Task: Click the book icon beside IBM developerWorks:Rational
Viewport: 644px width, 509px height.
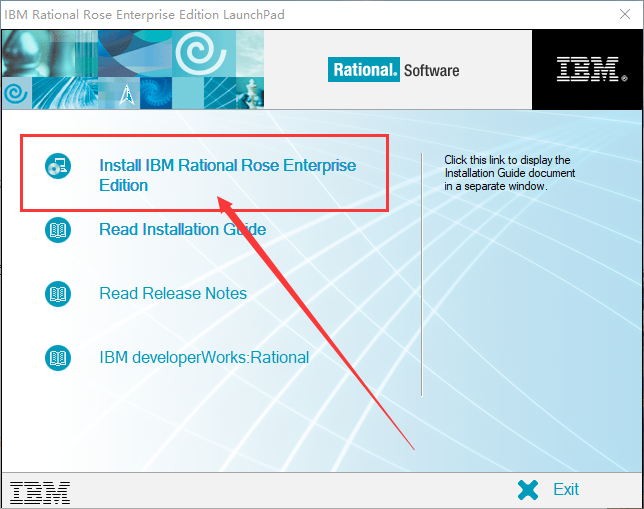Action: pos(58,357)
